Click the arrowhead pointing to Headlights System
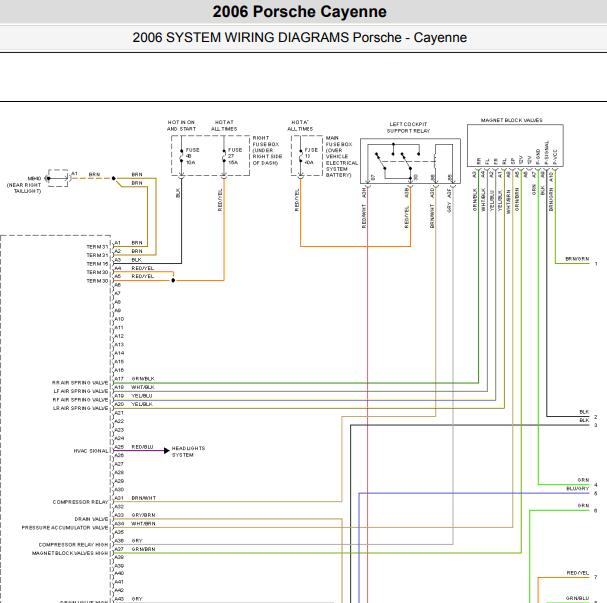The image size is (607, 603). pos(167,451)
